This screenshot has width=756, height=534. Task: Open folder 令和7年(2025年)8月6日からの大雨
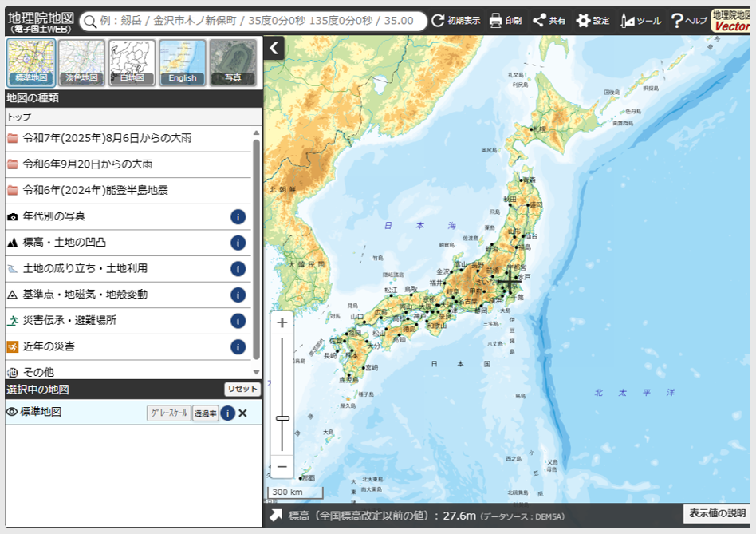pos(128,138)
